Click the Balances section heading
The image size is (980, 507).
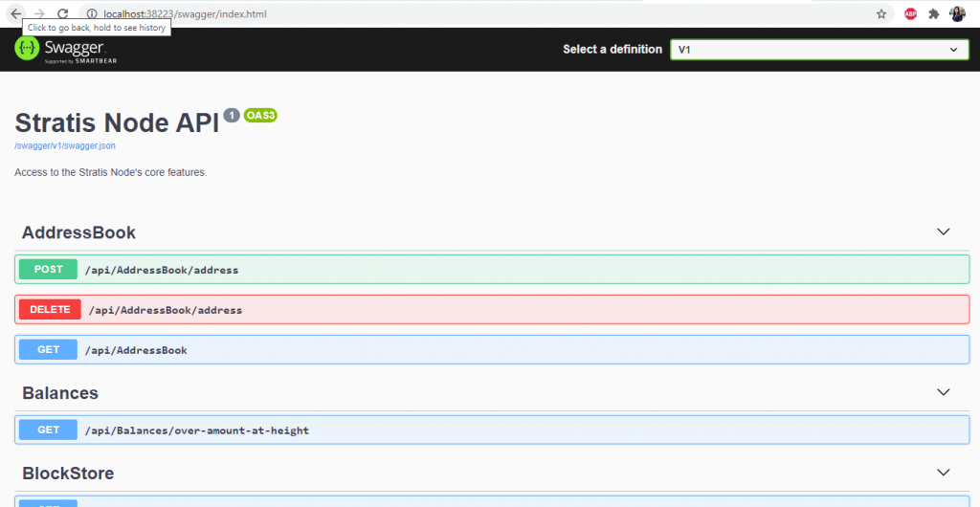pyautogui.click(x=60, y=393)
